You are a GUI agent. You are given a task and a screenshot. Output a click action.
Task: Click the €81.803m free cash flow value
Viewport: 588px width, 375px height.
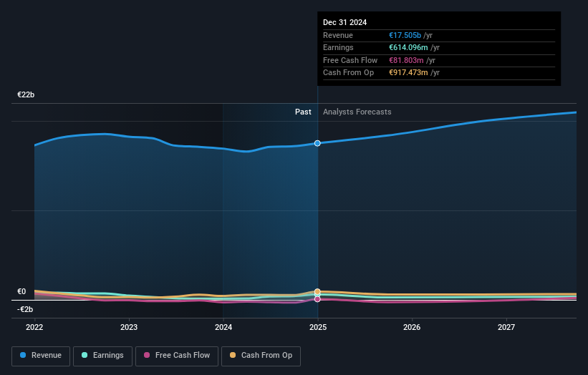tap(406, 60)
